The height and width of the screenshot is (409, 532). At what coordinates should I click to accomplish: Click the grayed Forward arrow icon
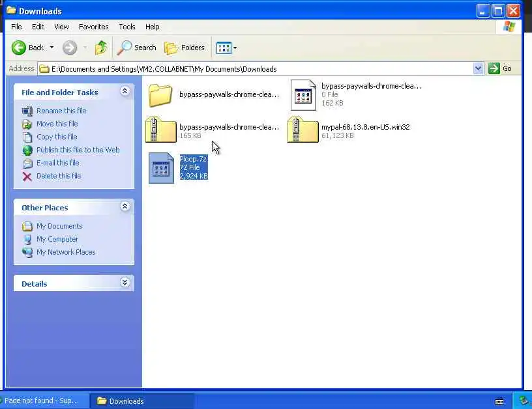(x=70, y=48)
